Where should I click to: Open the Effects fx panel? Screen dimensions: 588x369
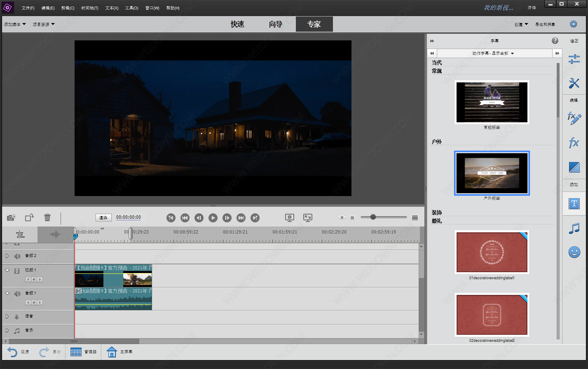[x=574, y=143]
